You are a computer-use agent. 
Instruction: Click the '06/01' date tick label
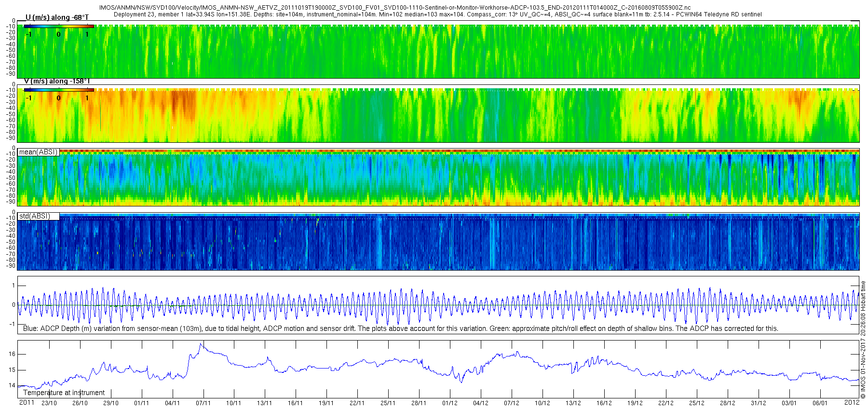coord(820,403)
